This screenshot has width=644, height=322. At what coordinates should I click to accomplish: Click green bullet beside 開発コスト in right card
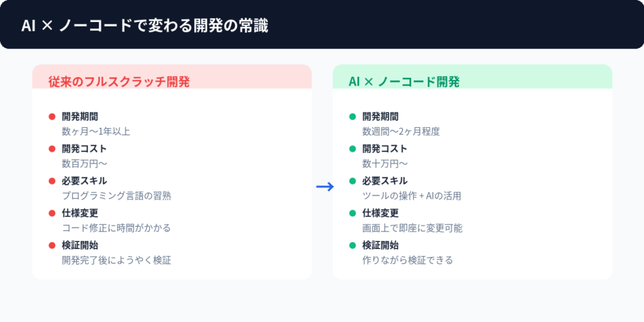click(x=353, y=149)
